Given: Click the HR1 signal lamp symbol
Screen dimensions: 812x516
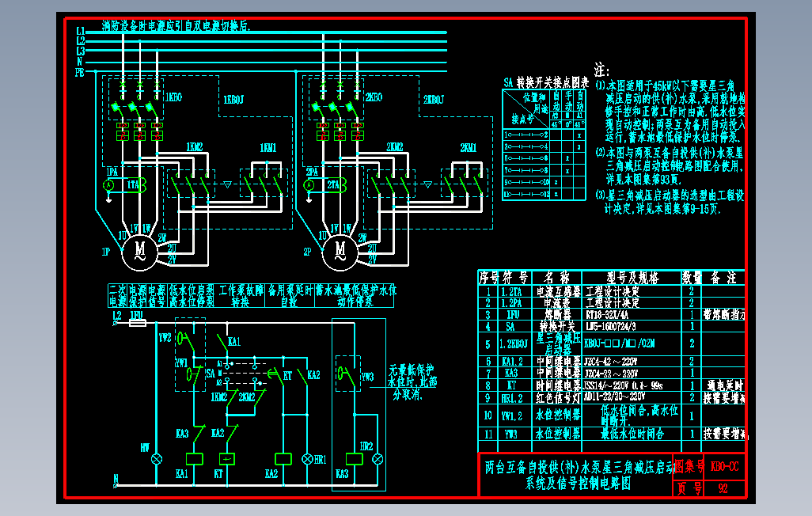Looking at the screenshot, I should tap(307, 459).
